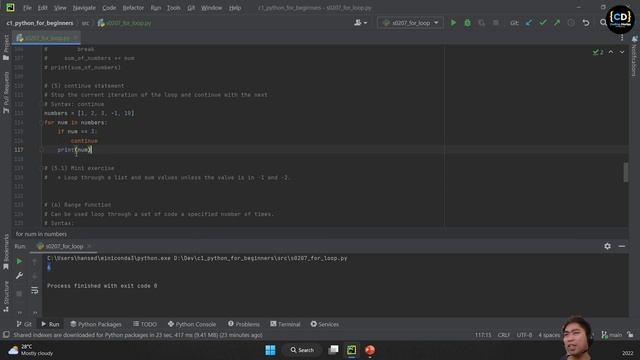The width and height of the screenshot is (640, 360).
Task: Jump to previous highlighted problem arrow
Action: pyautogui.click(x=611, y=52)
